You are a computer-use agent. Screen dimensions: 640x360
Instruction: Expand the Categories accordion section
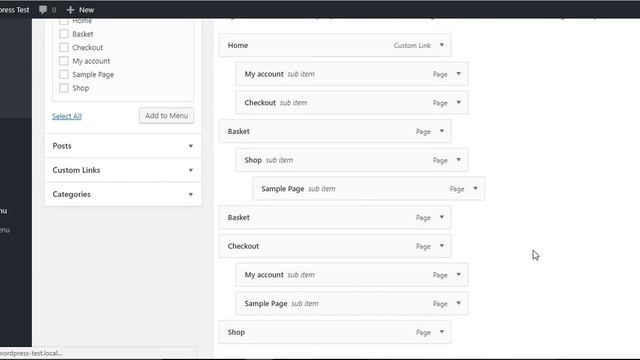pyautogui.click(x=123, y=194)
